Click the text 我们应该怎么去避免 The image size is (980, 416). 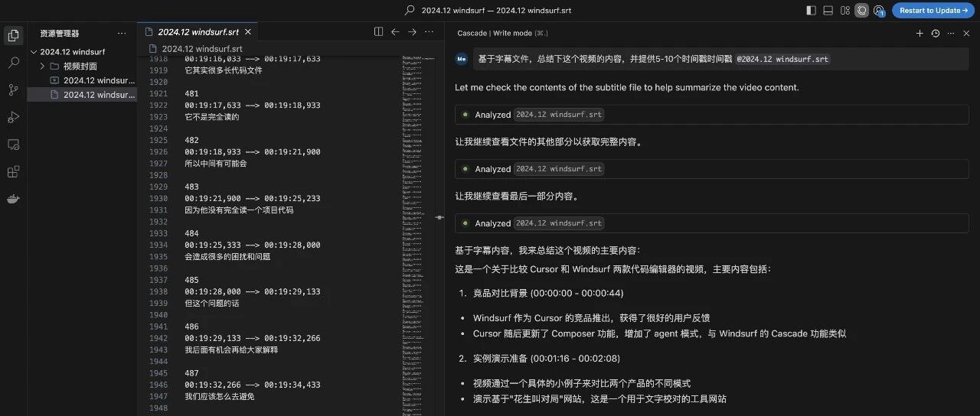coord(220,397)
